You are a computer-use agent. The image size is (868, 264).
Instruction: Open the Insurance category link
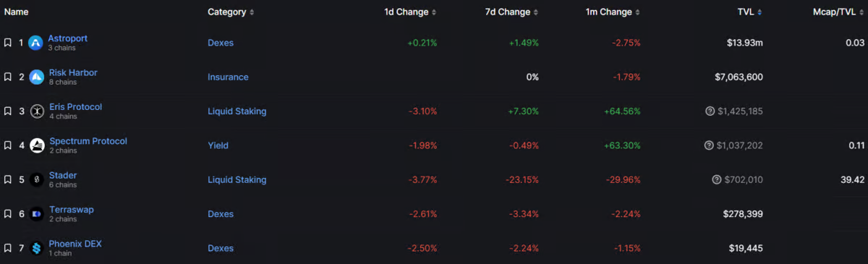pyautogui.click(x=228, y=77)
